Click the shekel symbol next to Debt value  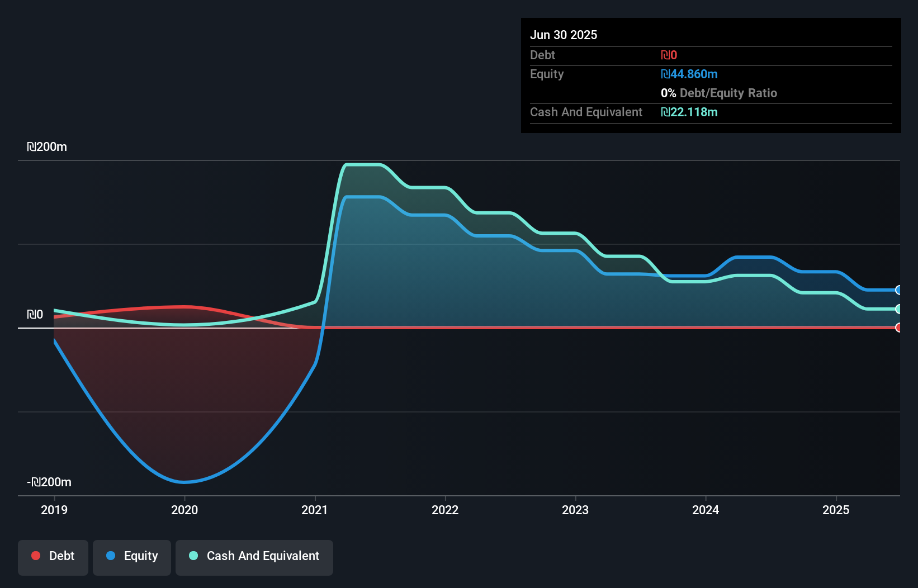point(666,55)
